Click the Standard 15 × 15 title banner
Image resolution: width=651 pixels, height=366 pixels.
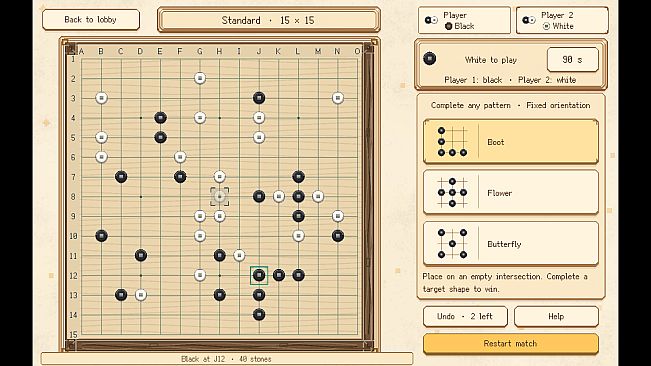point(269,20)
